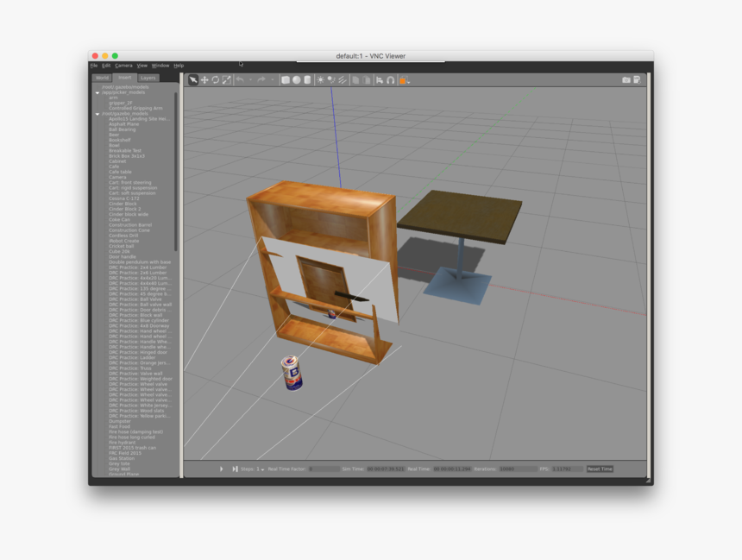This screenshot has width=742, height=560.
Task: Open the data logging icon
Action: pyautogui.click(x=637, y=80)
